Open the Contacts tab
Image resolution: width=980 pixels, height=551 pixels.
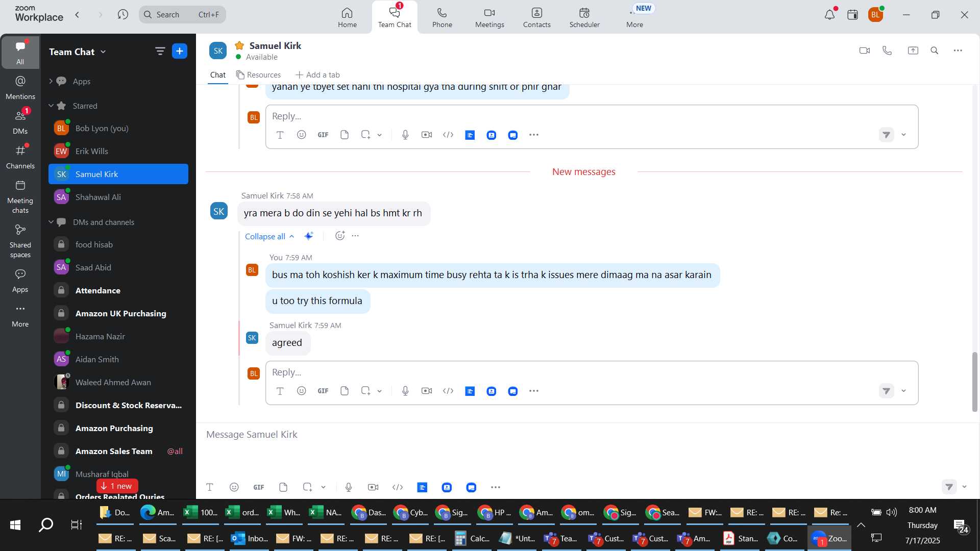[536, 17]
